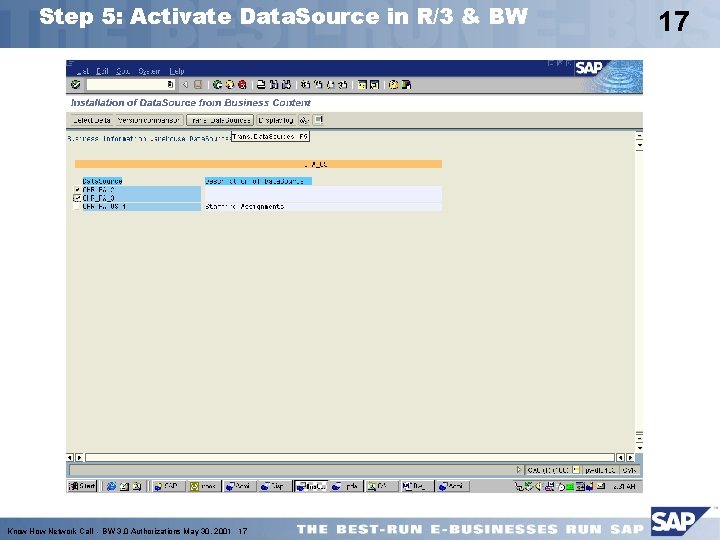Click the orange application component header bar
Screen dimensions: 720x540
[x=258, y=164]
